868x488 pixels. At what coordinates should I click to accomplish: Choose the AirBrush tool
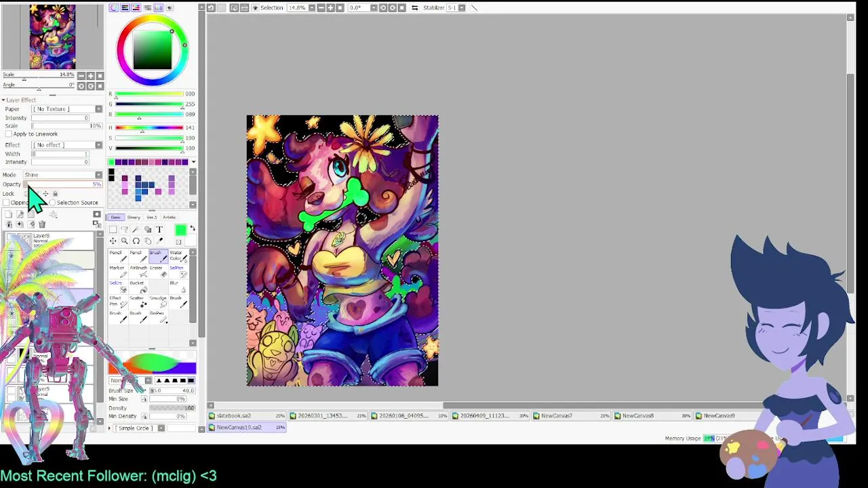pyautogui.click(x=138, y=272)
